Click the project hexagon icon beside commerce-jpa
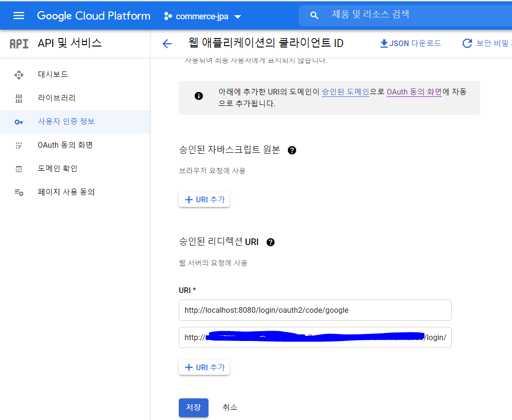 168,16
